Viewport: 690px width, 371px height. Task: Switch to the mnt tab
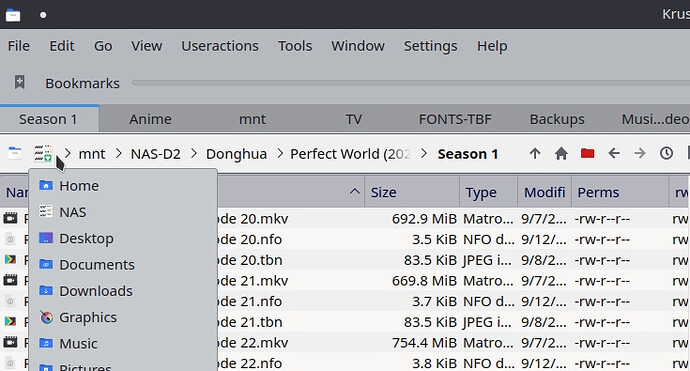click(x=252, y=119)
